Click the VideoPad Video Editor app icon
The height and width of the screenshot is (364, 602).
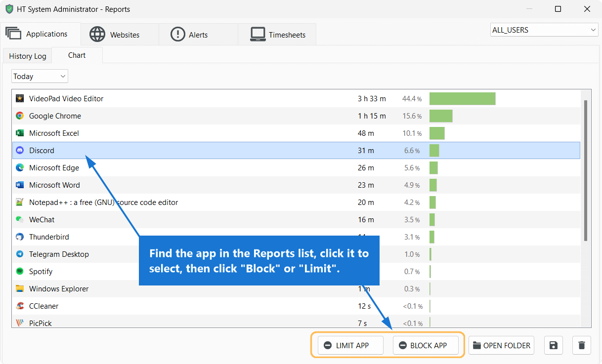click(x=20, y=99)
